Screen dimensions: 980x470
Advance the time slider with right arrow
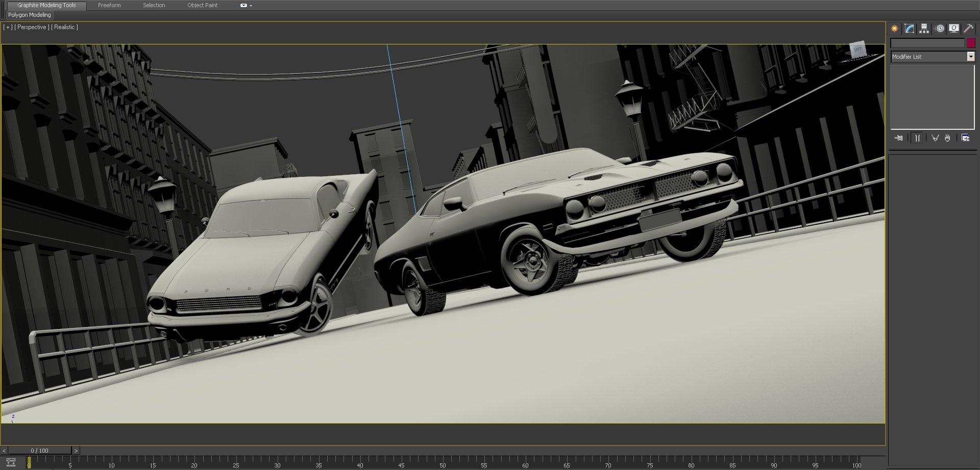point(76,451)
